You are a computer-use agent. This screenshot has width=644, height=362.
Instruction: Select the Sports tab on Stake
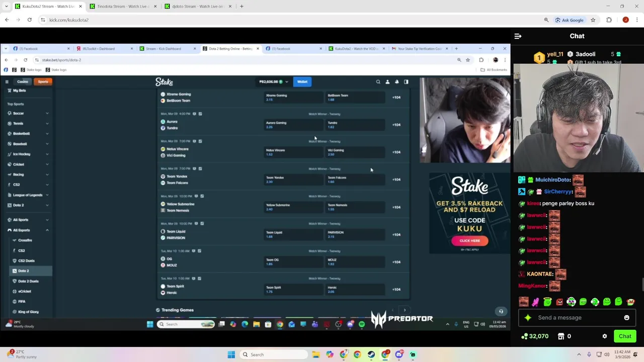pyautogui.click(x=43, y=81)
